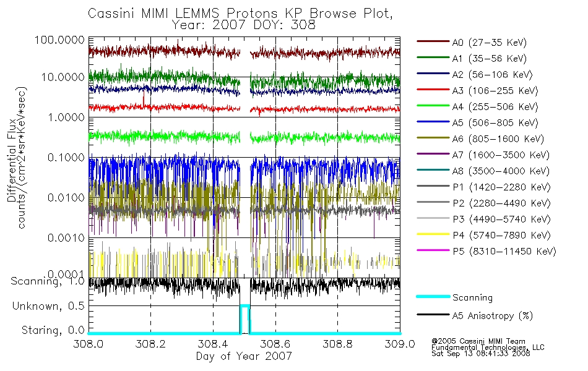
Task: Click the black A5 Anisotropy legend line
Action: (433, 314)
